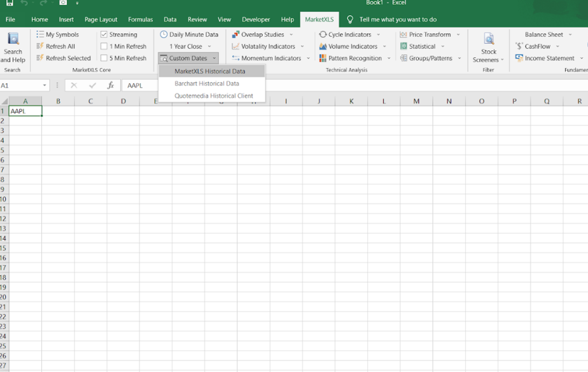
Task: Click the Insert Function fx icon
Action: tap(111, 85)
